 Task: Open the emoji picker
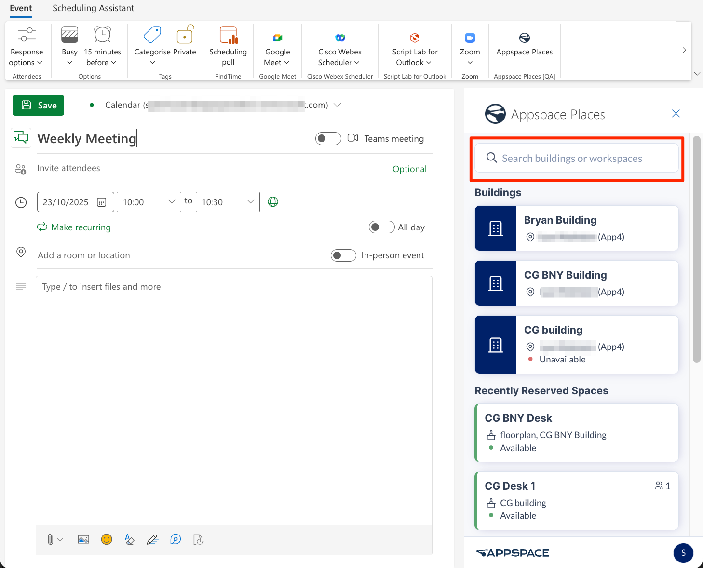[x=107, y=539]
